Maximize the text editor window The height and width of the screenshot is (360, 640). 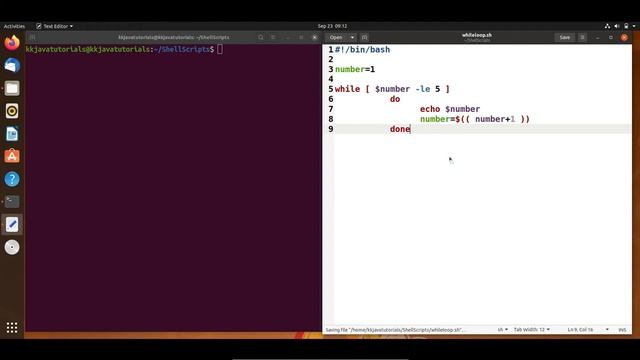pos(611,38)
